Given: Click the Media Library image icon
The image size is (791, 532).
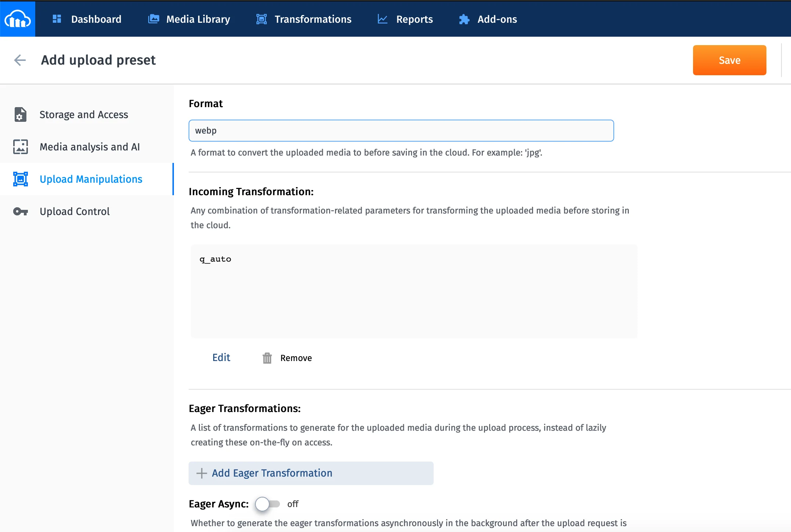Looking at the screenshot, I should (x=153, y=19).
